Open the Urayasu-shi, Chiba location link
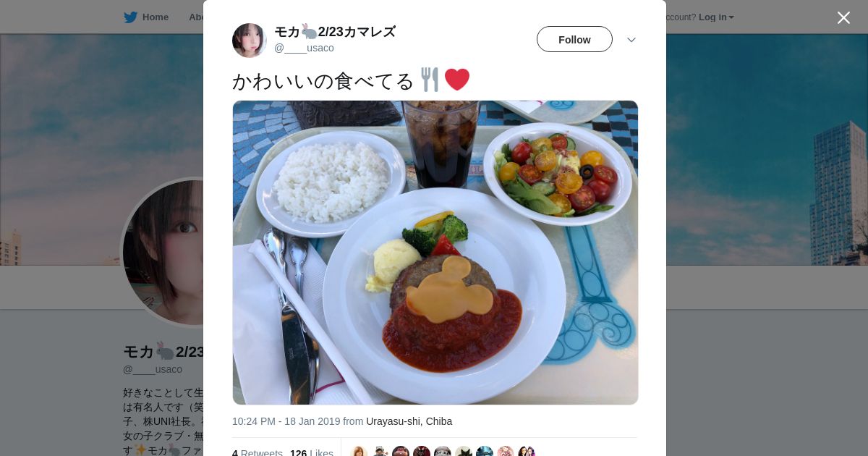 tap(409, 421)
